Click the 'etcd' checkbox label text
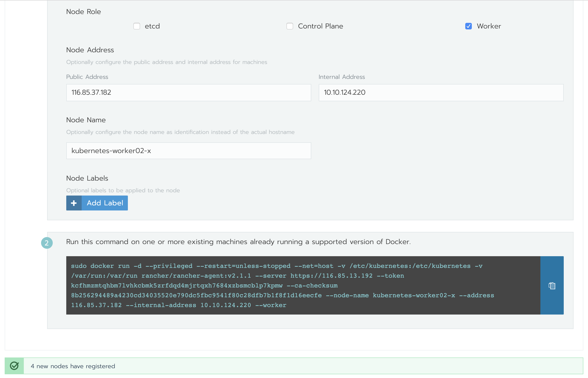This screenshot has width=588, height=378. coord(152,26)
